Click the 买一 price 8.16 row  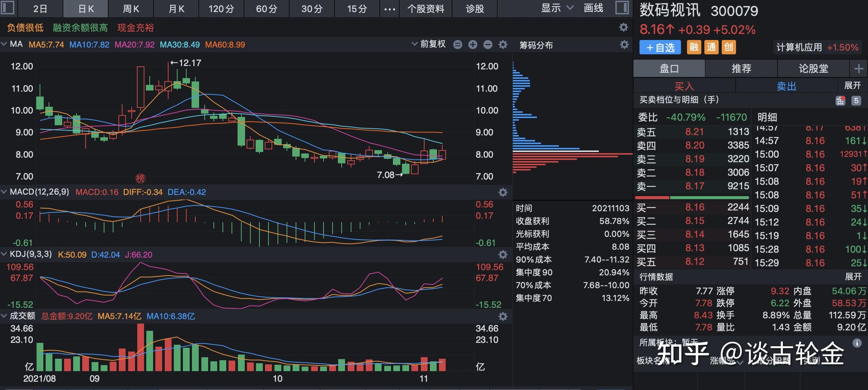pos(693,207)
